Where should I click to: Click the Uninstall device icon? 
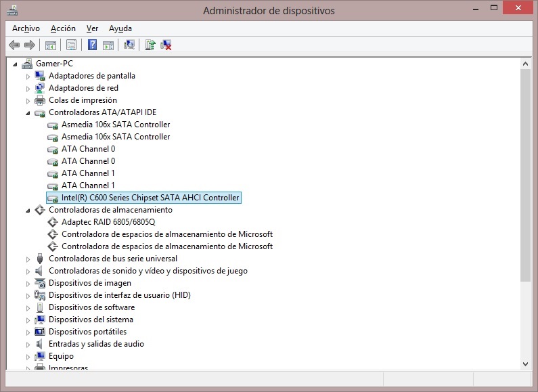[166, 45]
